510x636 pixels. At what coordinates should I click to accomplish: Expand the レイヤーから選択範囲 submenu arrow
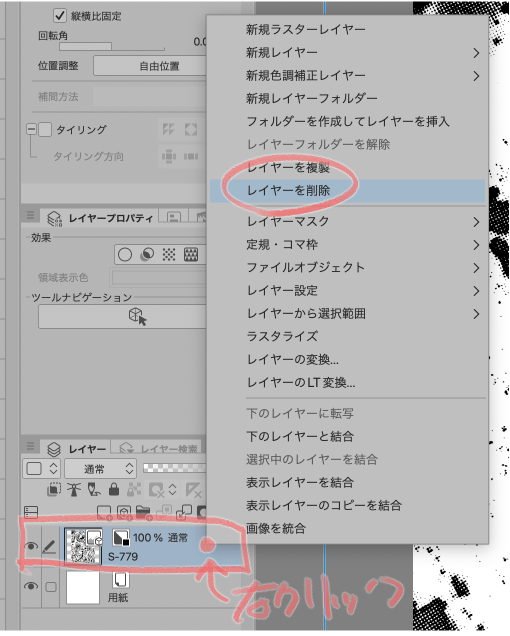pyautogui.click(x=476, y=314)
